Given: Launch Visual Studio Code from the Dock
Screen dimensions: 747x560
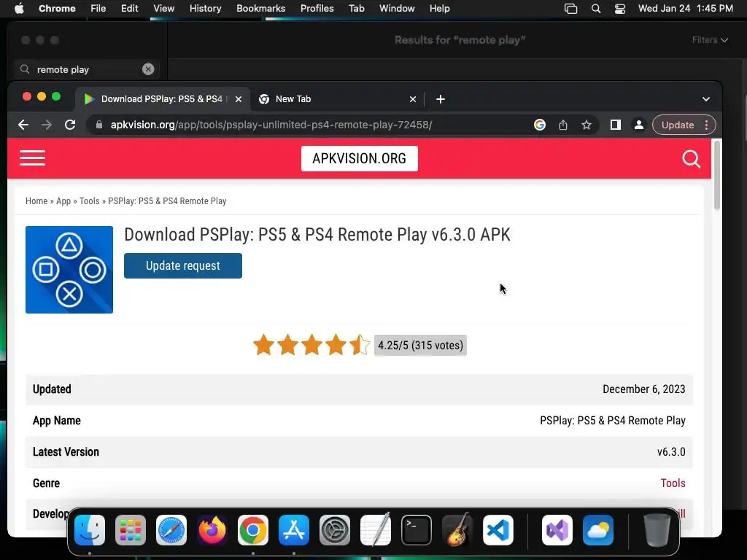Looking at the screenshot, I should tap(498, 530).
